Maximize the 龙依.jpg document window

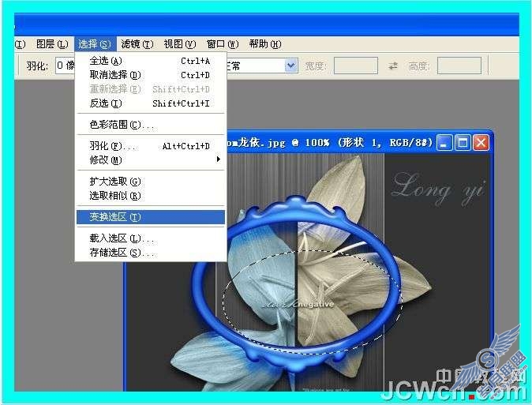pyautogui.click(x=463, y=143)
